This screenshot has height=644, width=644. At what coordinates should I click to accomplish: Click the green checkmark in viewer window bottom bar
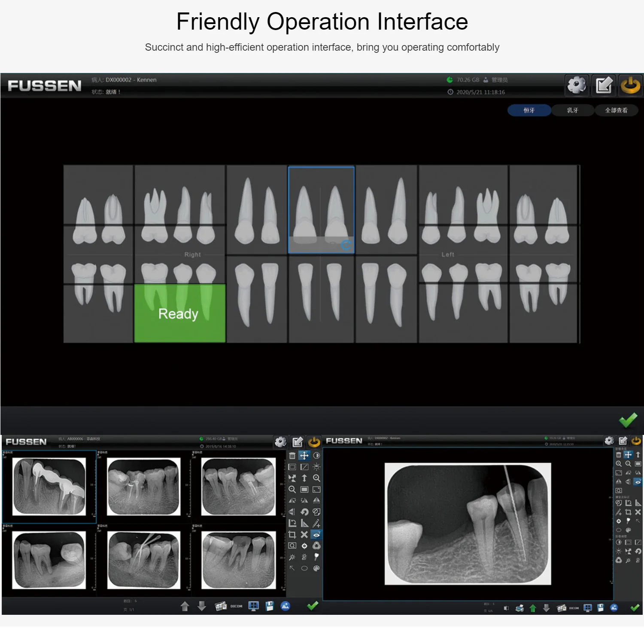coord(635,608)
